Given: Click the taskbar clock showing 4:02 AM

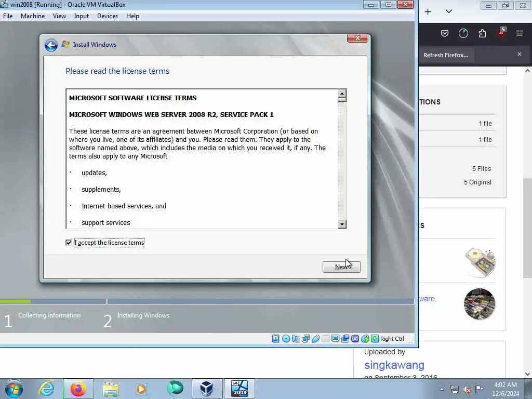Looking at the screenshot, I should pos(506,389).
